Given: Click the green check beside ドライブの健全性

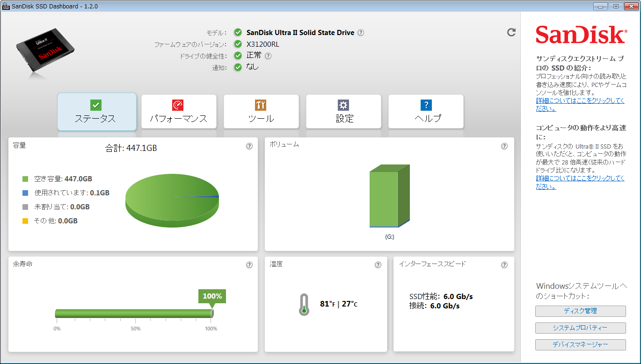Looking at the screenshot, I should click(x=238, y=56).
